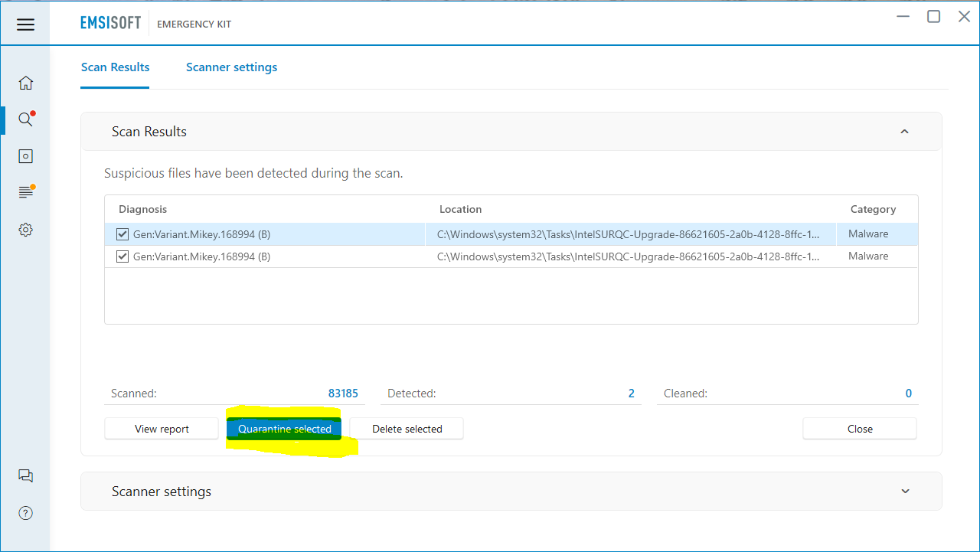Open the chat support icon
Viewport: 980px width, 552px height.
pos(25,475)
